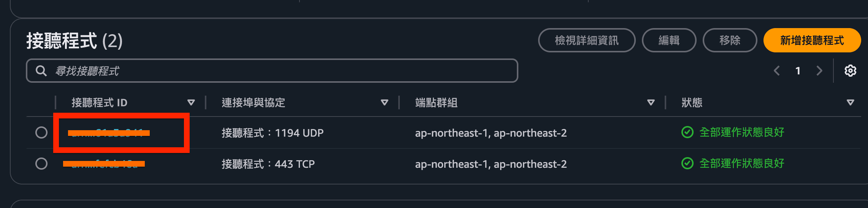Go to next page arrow

819,71
